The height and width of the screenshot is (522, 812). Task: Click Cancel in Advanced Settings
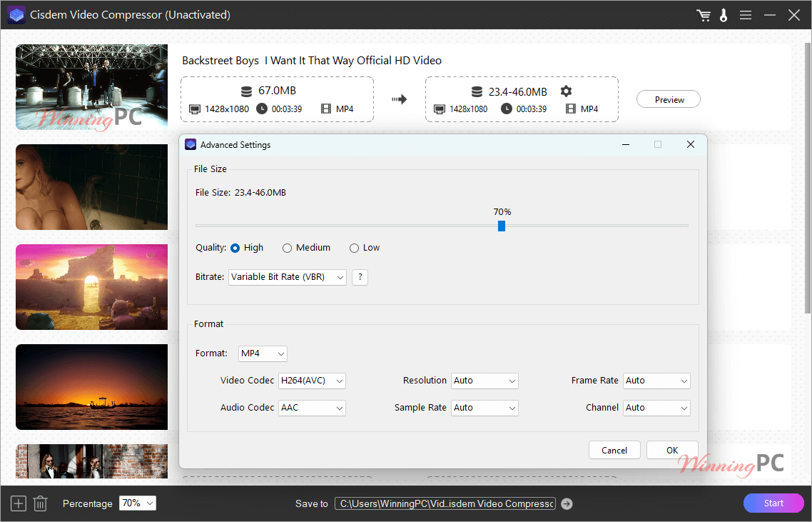[x=614, y=450]
